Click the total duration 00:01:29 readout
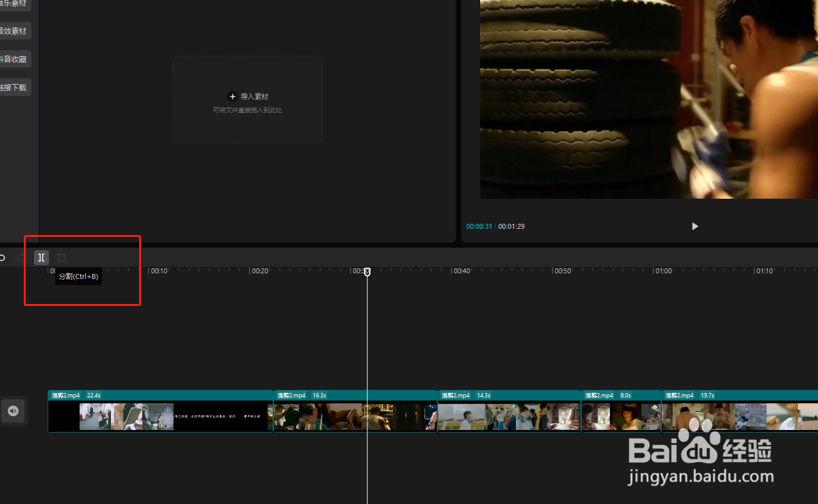The height and width of the screenshot is (504, 818). (511, 226)
